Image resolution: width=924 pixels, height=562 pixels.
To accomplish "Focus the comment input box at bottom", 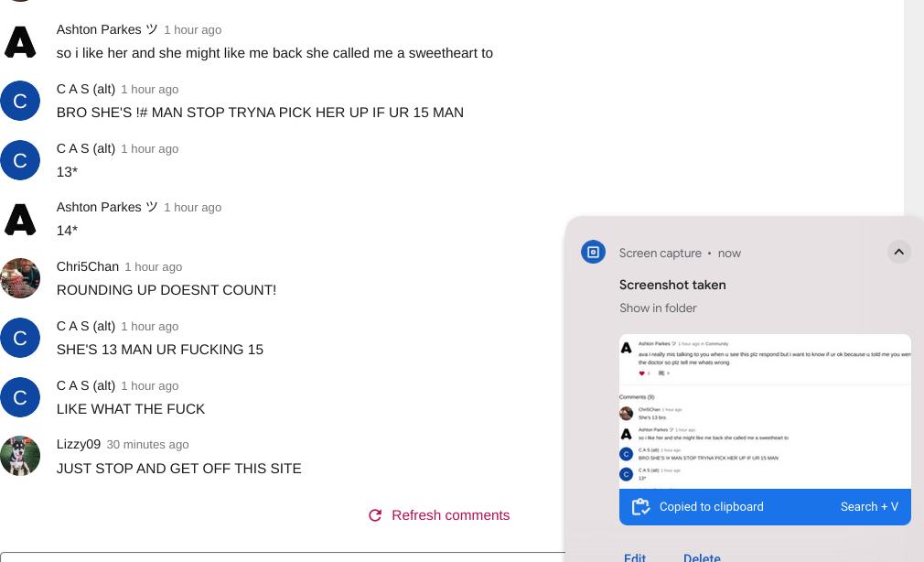I will click(x=283, y=557).
